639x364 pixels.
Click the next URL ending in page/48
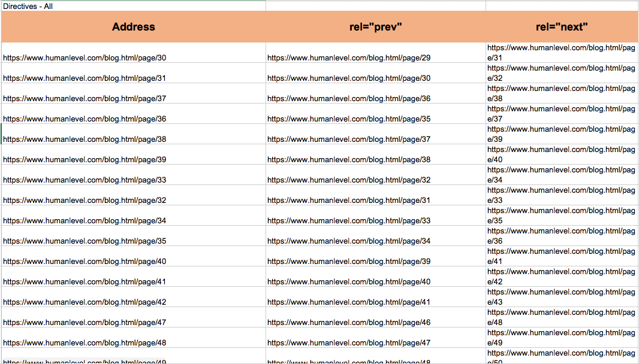[560, 317]
